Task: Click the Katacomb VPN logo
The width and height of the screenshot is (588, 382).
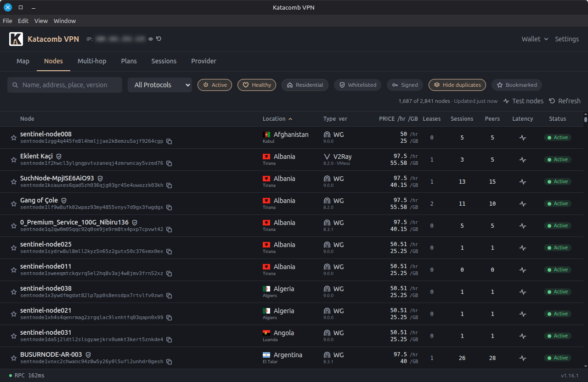Action: tap(16, 39)
